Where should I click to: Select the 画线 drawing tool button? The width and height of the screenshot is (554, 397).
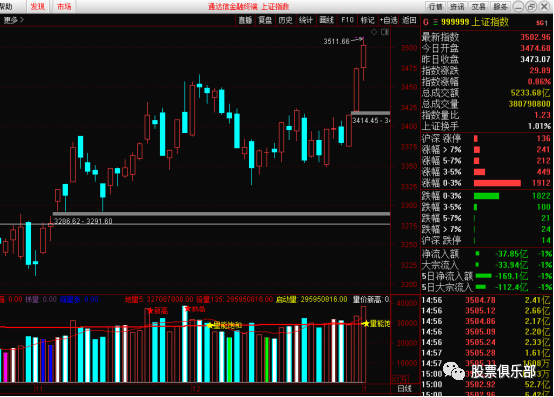click(x=326, y=20)
